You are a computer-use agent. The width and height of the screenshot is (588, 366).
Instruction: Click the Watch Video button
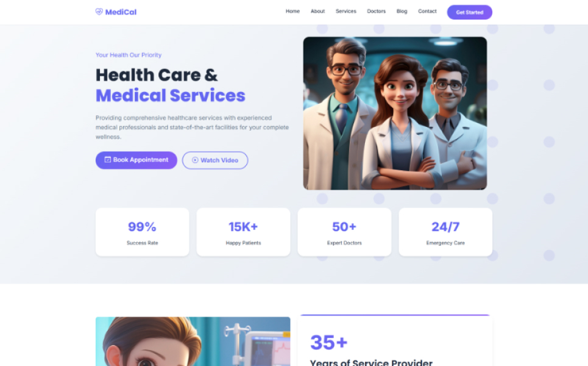click(x=215, y=160)
